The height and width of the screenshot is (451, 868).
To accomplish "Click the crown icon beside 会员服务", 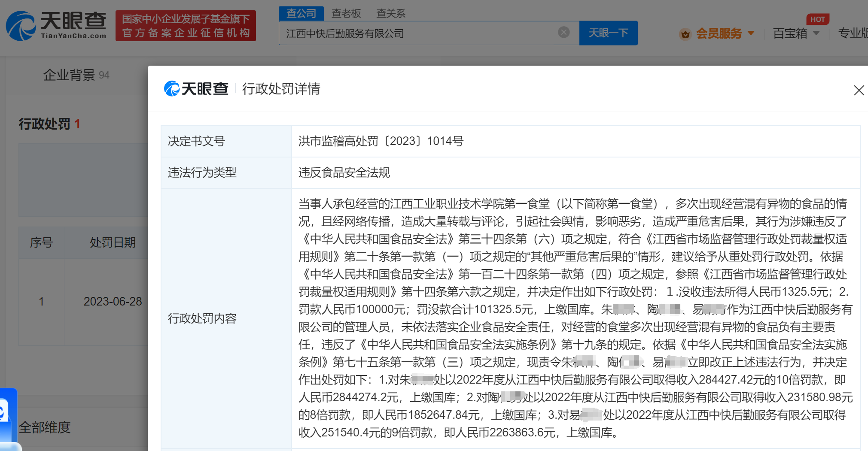I will [685, 33].
